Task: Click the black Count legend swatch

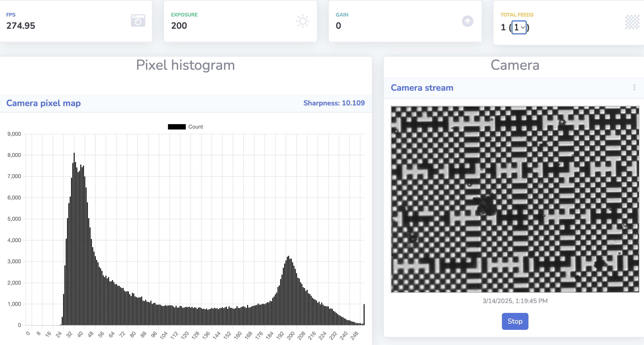Action: click(177, 127)
